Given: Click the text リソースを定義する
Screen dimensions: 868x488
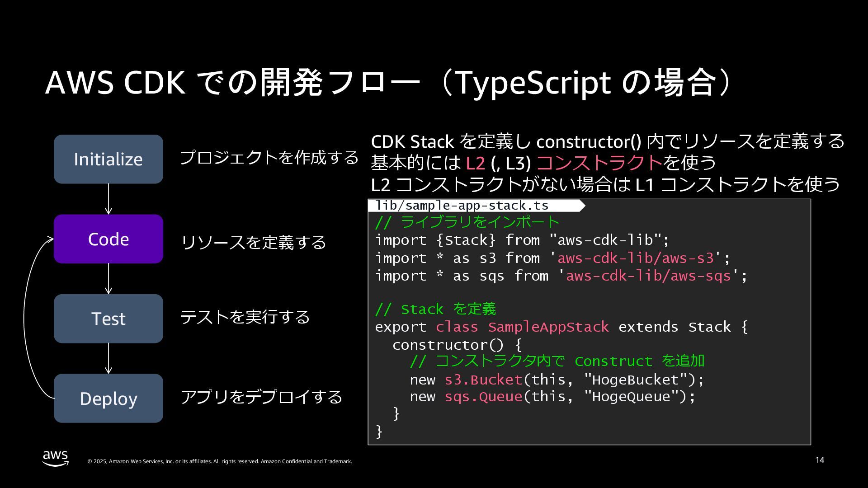Looking at the screenshot, I should 254,243.
